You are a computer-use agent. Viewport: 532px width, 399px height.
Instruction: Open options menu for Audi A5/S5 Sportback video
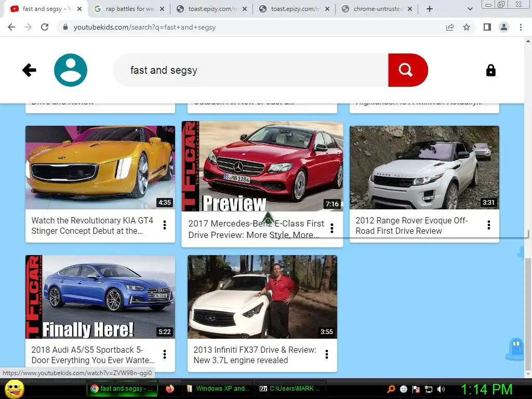165,354
